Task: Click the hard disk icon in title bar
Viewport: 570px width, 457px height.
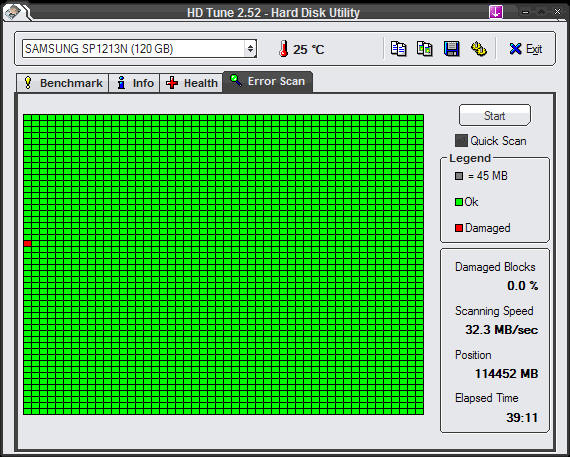Action: pos(13,12)
